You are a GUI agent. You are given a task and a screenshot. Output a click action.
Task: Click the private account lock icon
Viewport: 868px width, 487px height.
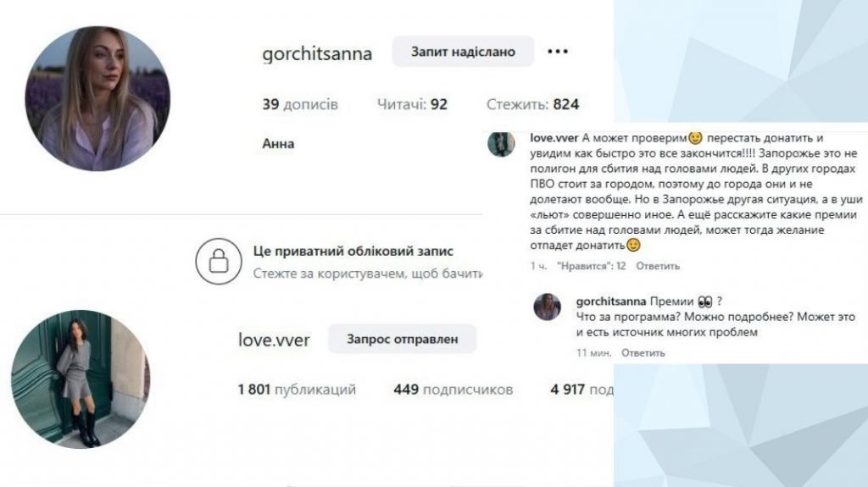click(x=219, y=261)
